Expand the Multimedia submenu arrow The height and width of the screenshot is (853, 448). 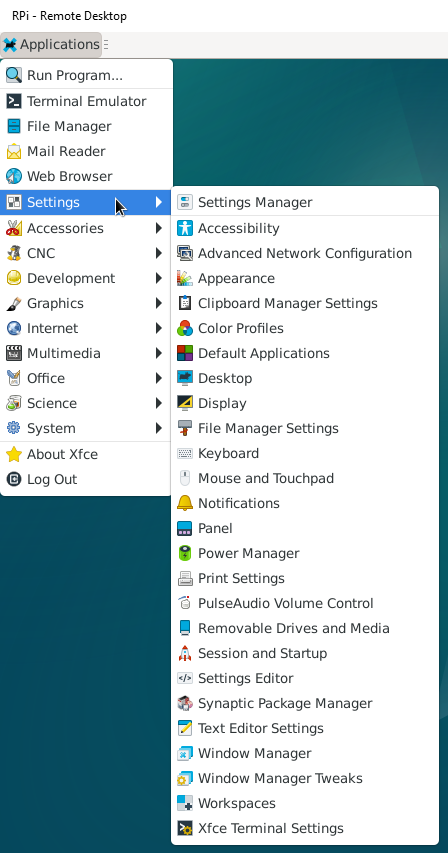pos(159,353)
